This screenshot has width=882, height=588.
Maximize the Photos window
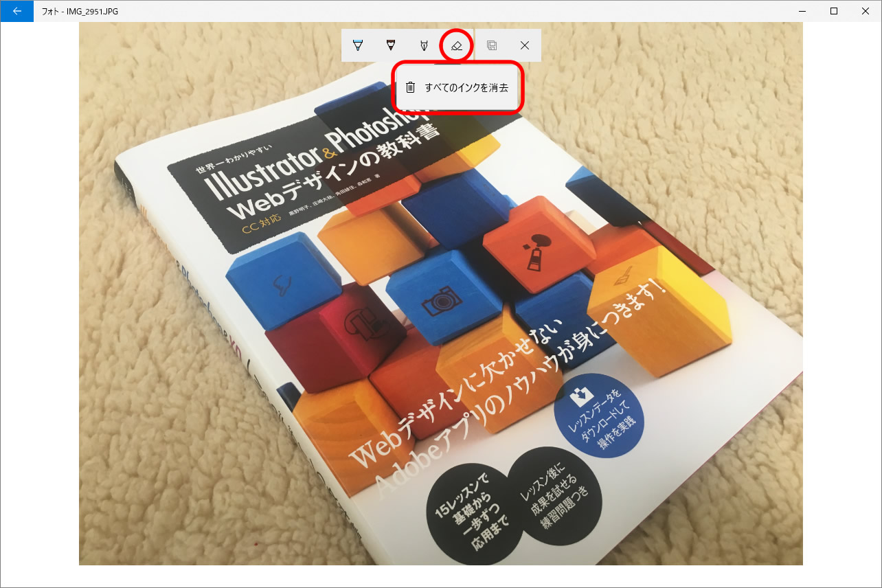pyautogui.click(x=834, y=11)
